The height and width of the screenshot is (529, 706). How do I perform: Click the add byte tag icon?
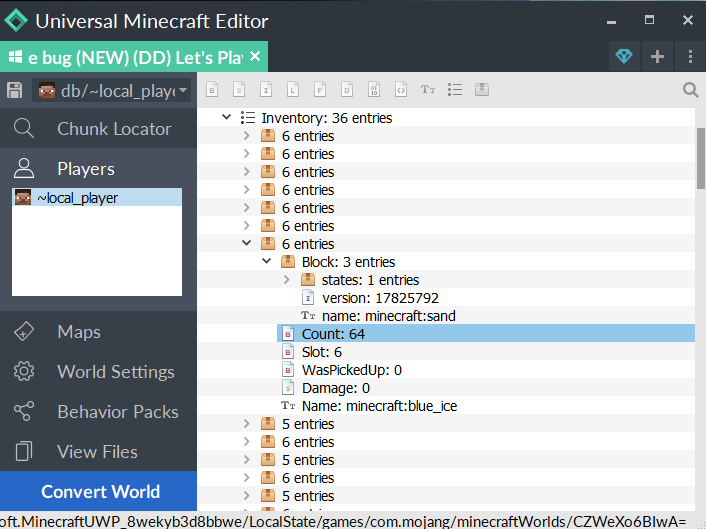coord(212,90)
